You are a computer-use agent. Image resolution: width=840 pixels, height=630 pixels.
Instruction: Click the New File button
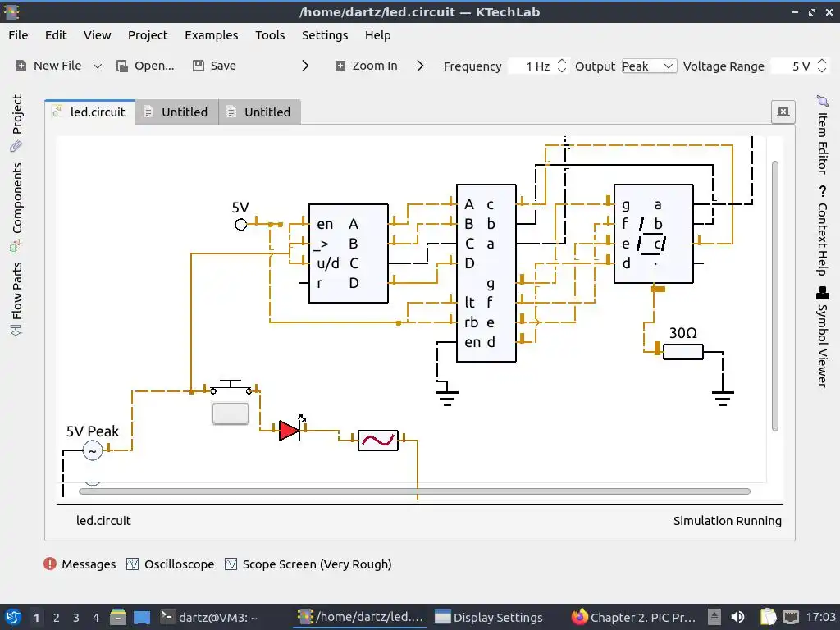click(x=48, y=66)
